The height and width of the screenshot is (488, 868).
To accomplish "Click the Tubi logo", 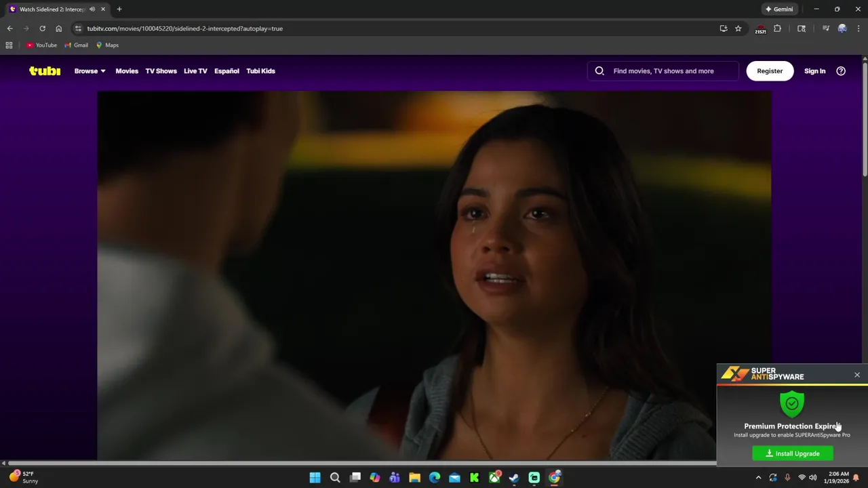I will (x=45, y=70).
